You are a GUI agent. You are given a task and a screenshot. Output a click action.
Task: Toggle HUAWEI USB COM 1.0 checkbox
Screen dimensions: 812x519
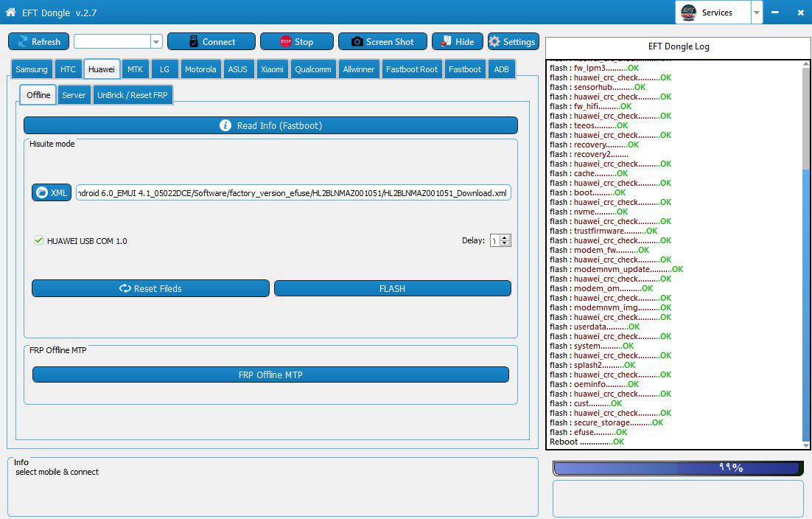click(39, 240)
